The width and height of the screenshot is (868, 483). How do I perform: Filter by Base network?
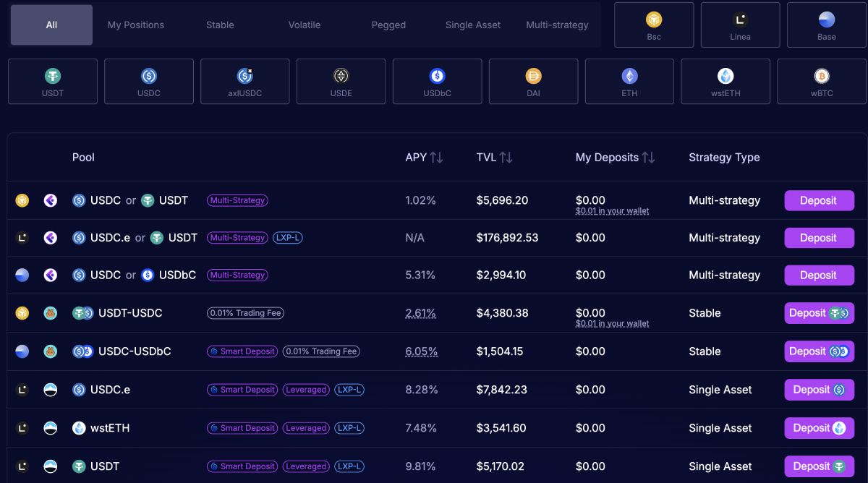tap(826, 25)
